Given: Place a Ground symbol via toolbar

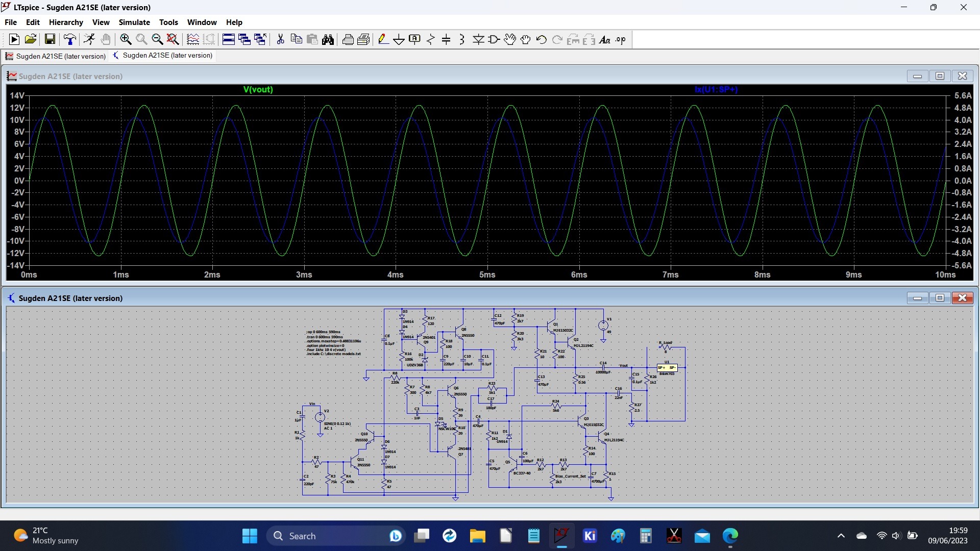Looking at the screenshot, I should (x=399, y=39).
